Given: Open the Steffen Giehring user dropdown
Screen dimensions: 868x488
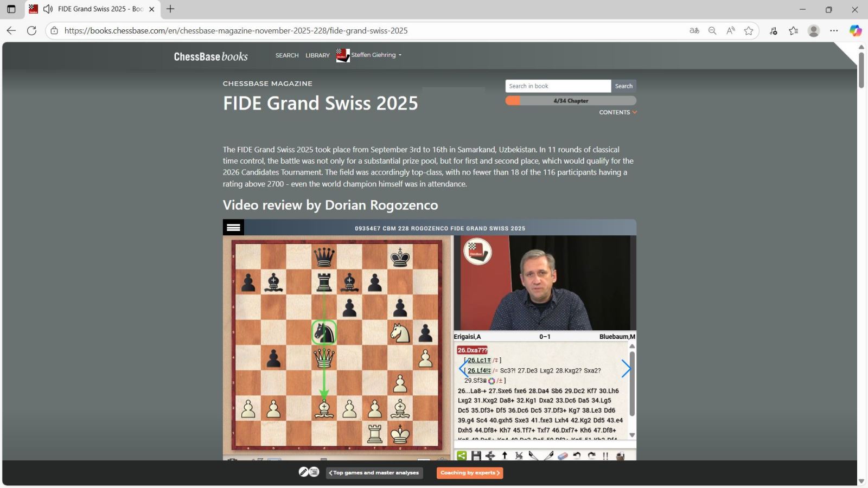Looking at the screenshot, I should tap(375, 55).
